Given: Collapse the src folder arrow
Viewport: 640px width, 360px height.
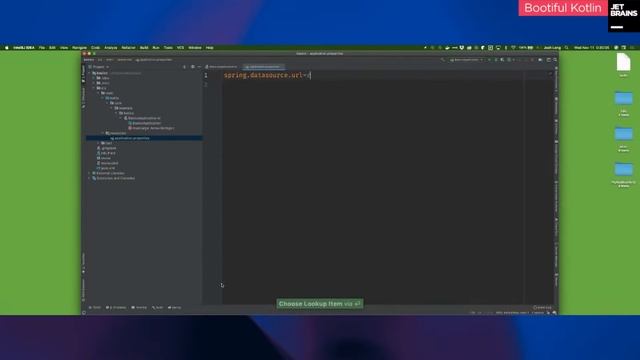Looking at the screenshot, I should coord(94,88).
